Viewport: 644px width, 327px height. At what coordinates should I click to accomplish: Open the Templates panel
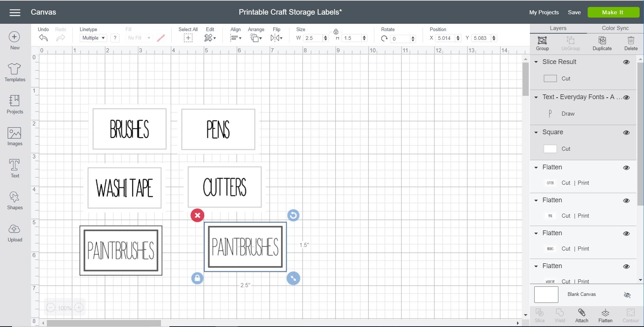(15, 72)
